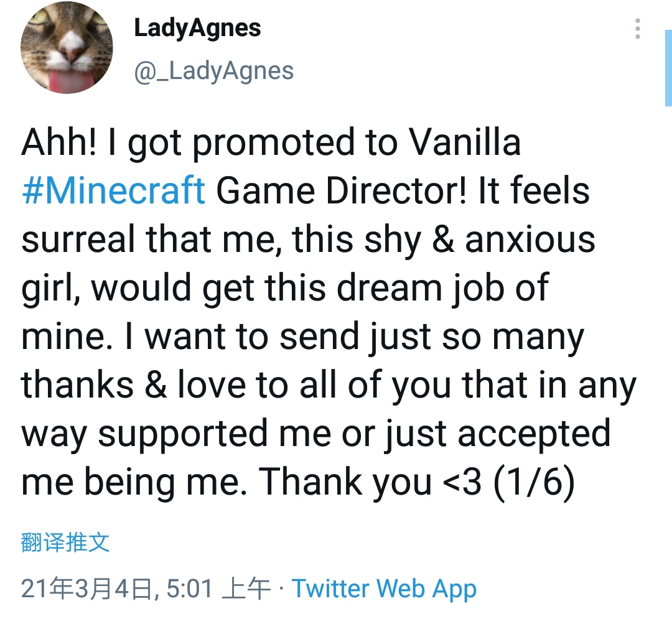Click the phrase "thanks & love"

(x=133, y=385)
